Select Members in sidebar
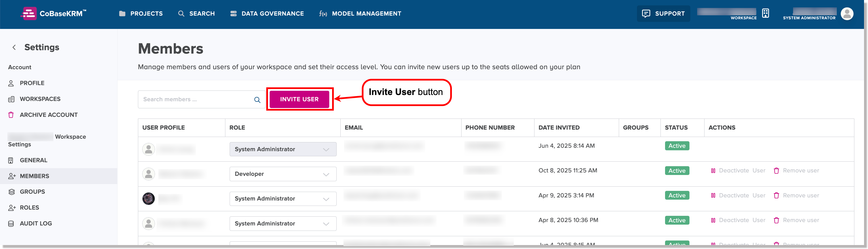868x249 pixels. click(x=59, y=176)
